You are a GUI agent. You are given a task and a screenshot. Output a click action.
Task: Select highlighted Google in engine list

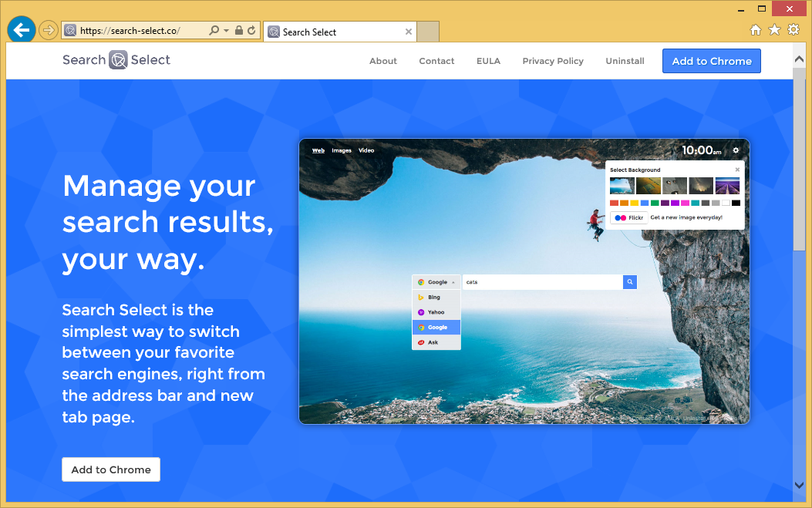coord(436,328)
